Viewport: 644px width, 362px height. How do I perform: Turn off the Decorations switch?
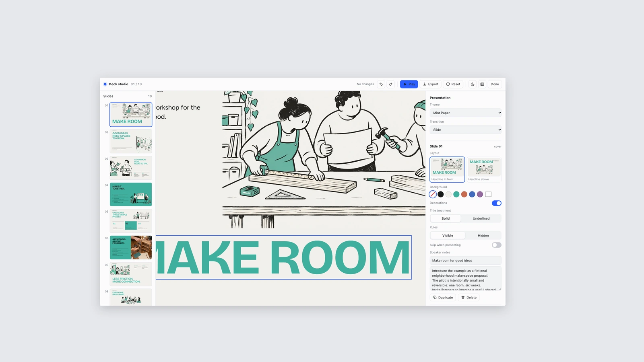[x=497, y=203]
